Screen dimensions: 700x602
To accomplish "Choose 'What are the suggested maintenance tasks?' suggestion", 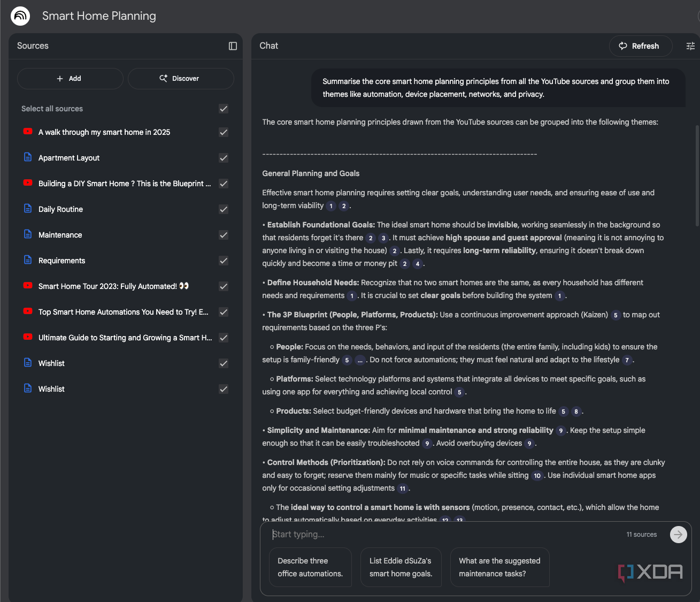I will click(500, 567).
